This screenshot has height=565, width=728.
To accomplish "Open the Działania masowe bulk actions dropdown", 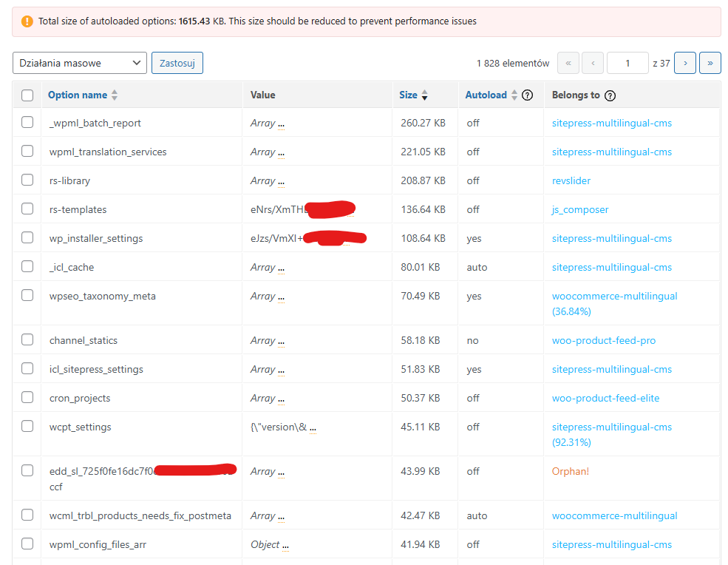I will [x=79, y=63].
